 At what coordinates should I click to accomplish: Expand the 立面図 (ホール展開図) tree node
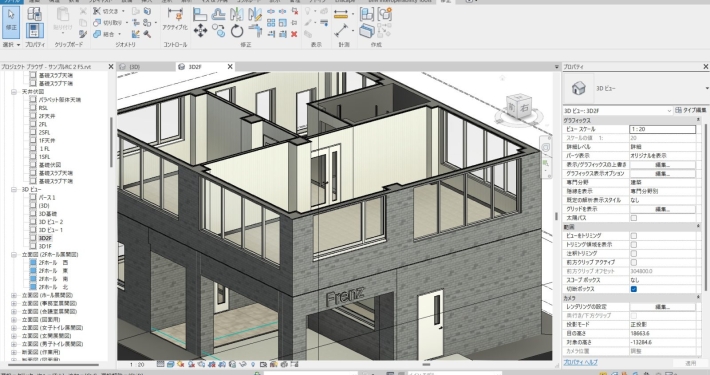pyautogui.click(x=14, y=295)
